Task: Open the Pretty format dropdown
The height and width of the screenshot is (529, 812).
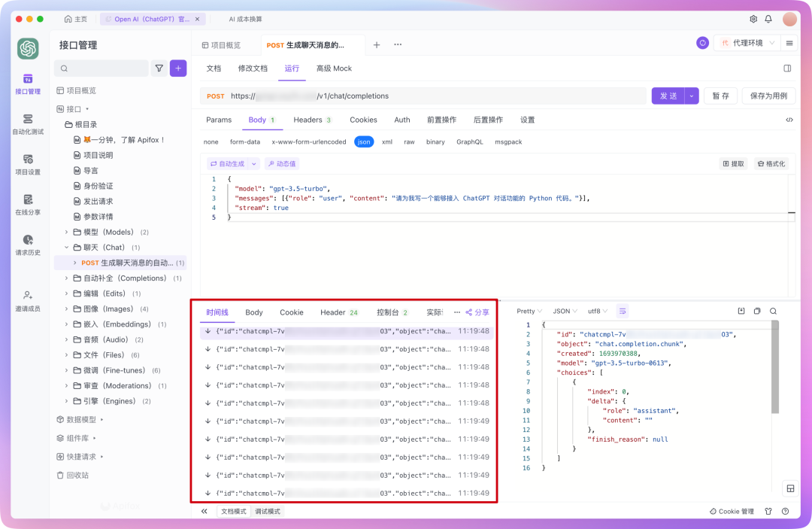Action: (529, 311)
